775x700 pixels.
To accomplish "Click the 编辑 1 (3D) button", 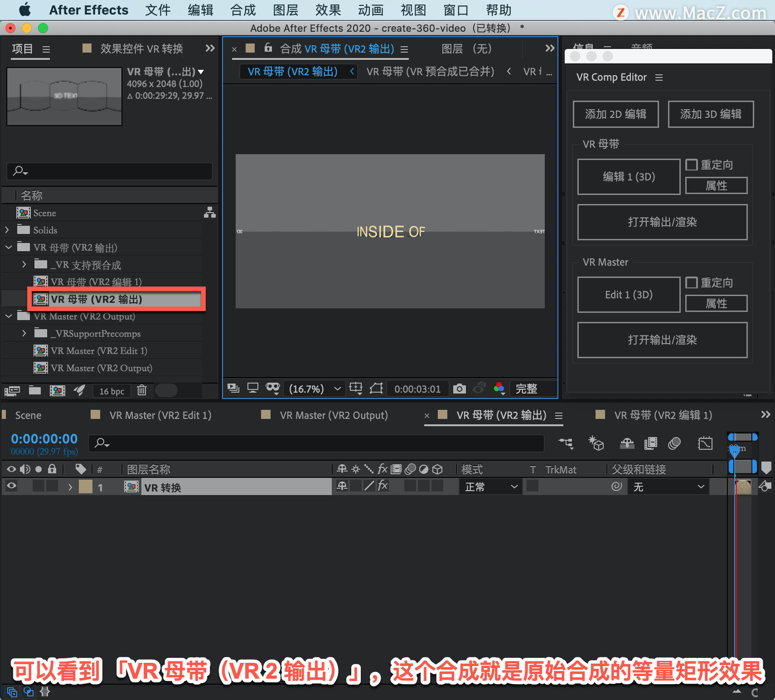I will click(629, 177).
